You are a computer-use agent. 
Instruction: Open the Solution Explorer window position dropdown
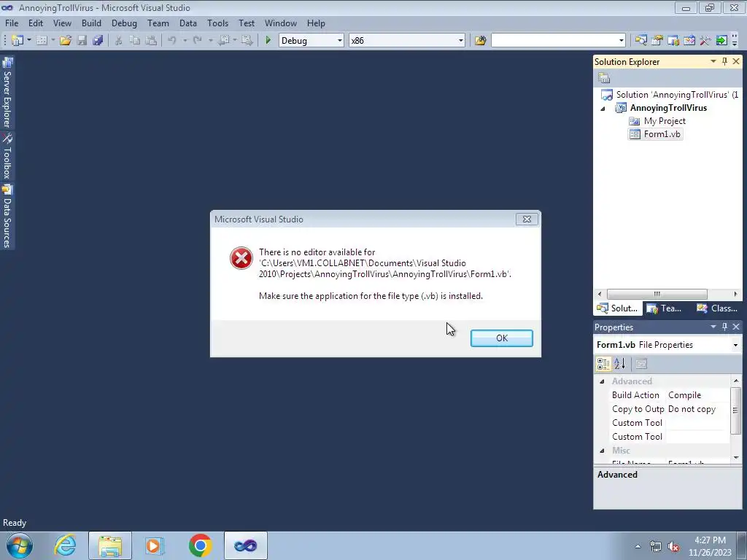tap(713, 61)
